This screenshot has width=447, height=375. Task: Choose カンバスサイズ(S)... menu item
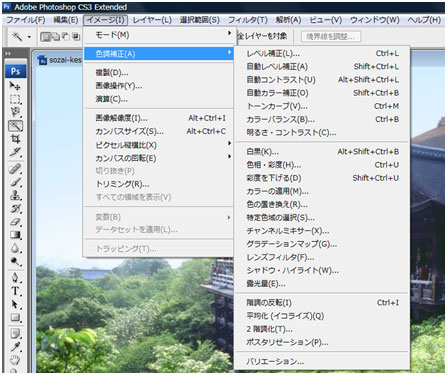pyautogui.click(x=158, y=131)
